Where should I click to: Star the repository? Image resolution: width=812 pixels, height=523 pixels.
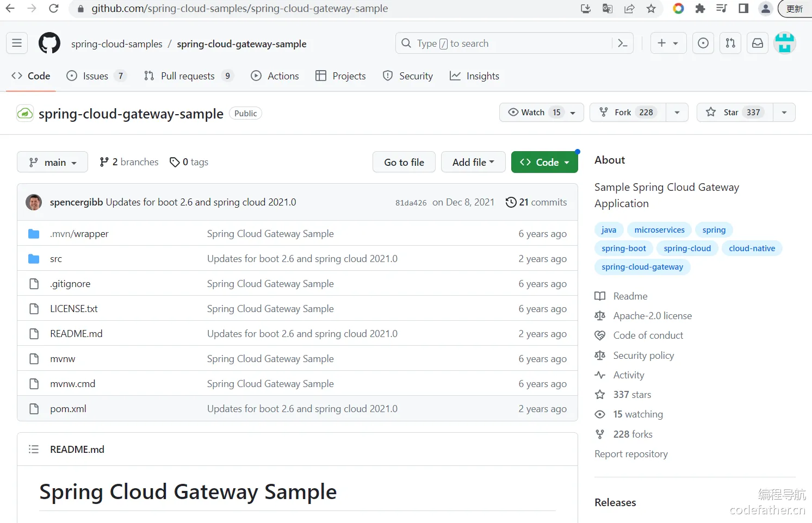735,113
